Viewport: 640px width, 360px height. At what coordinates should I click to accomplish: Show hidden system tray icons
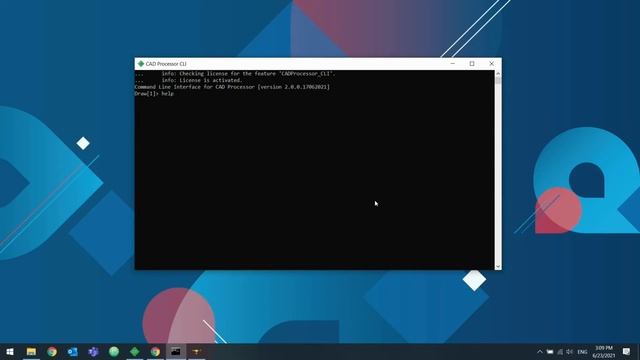[x=540, y=352]
